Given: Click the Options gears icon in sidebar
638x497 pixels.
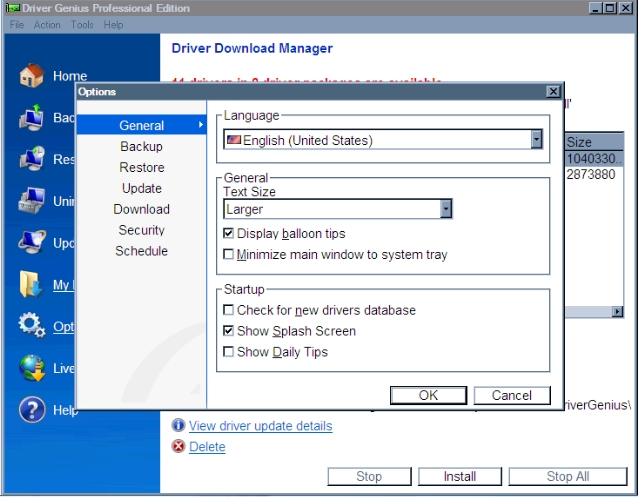Looking at the screenshot, I should click(x=31, y=325).
